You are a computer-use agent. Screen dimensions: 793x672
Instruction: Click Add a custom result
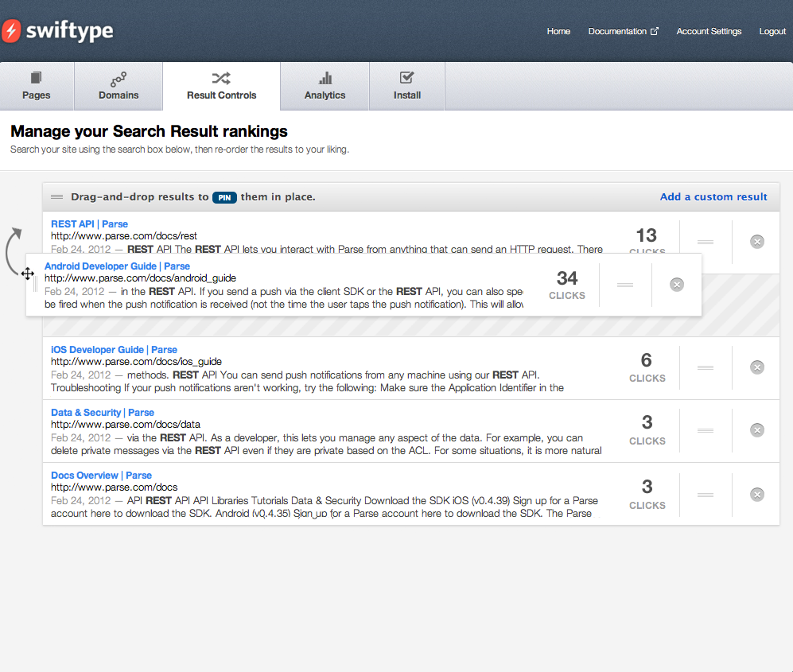tap(713, 196)
